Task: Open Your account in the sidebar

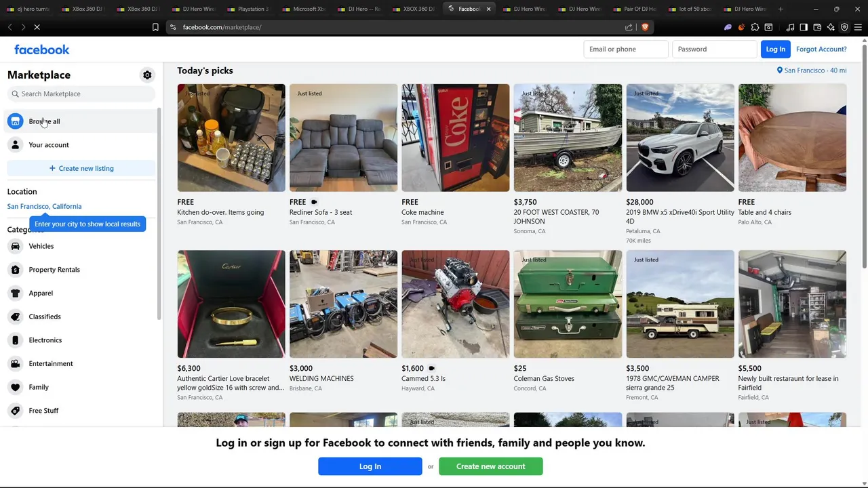Action: [80, 145]
